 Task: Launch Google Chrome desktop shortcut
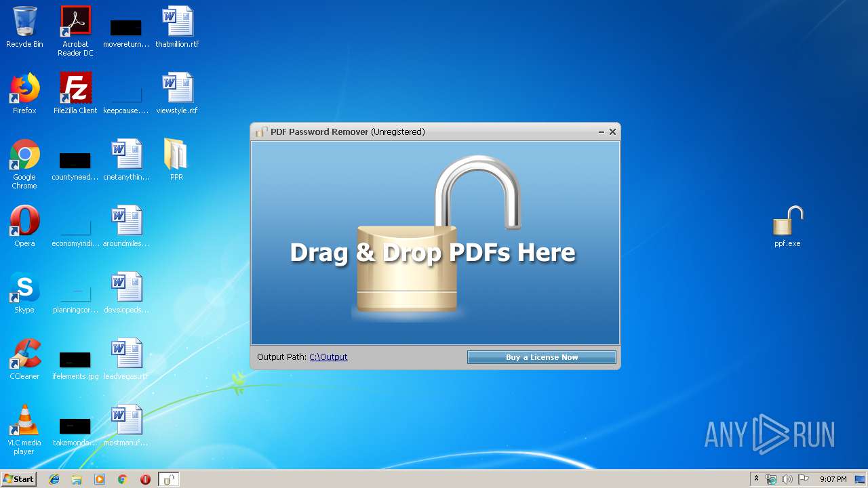(x=24, y=165)
